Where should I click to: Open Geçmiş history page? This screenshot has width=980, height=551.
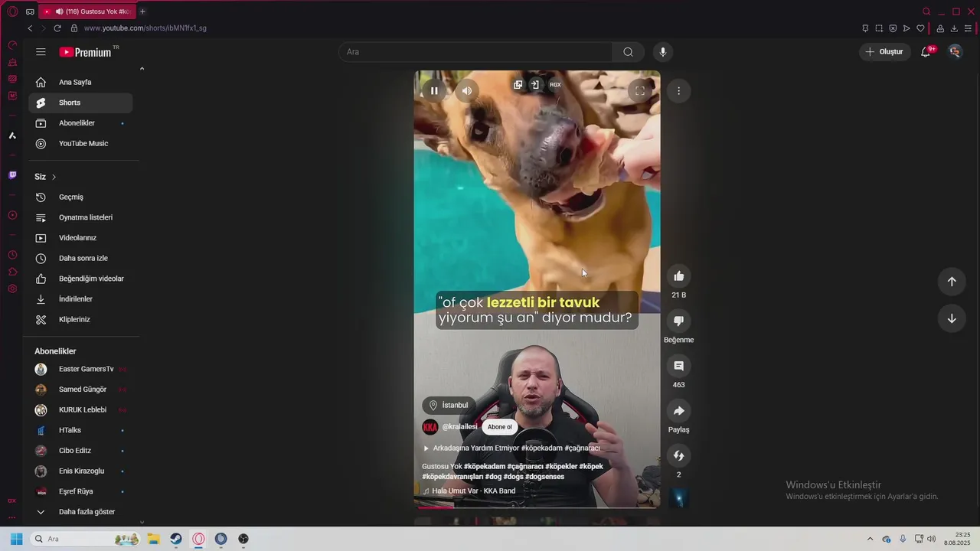(80, 197)
